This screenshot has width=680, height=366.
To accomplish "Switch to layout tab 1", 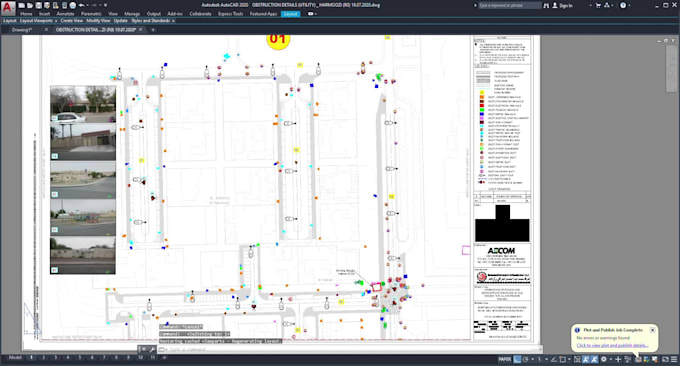I will (x=31, y=358).
